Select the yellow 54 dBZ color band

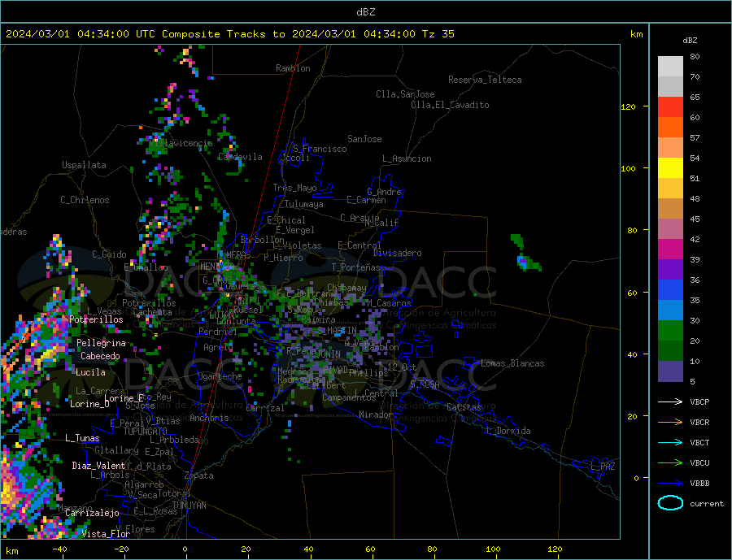670,167
